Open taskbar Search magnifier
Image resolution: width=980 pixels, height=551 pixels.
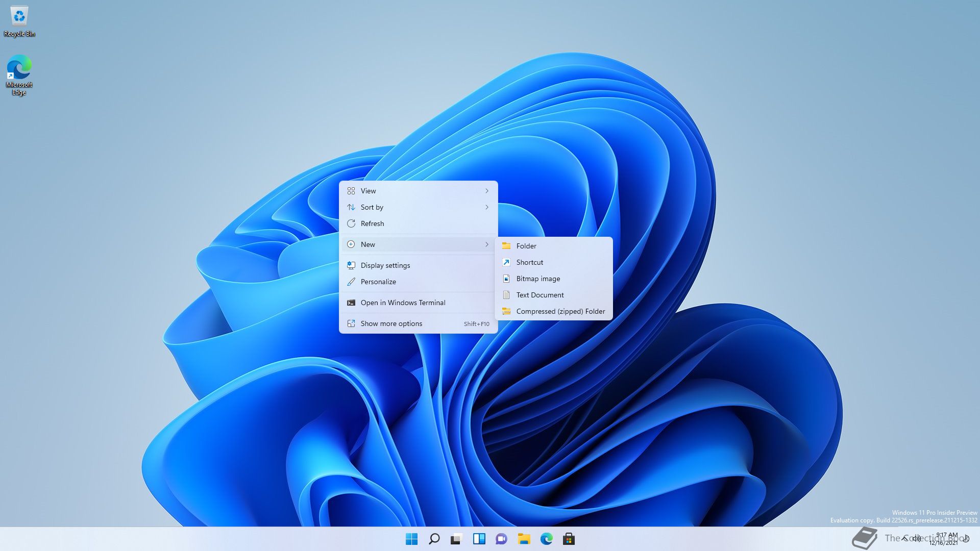tap(434, 539)
